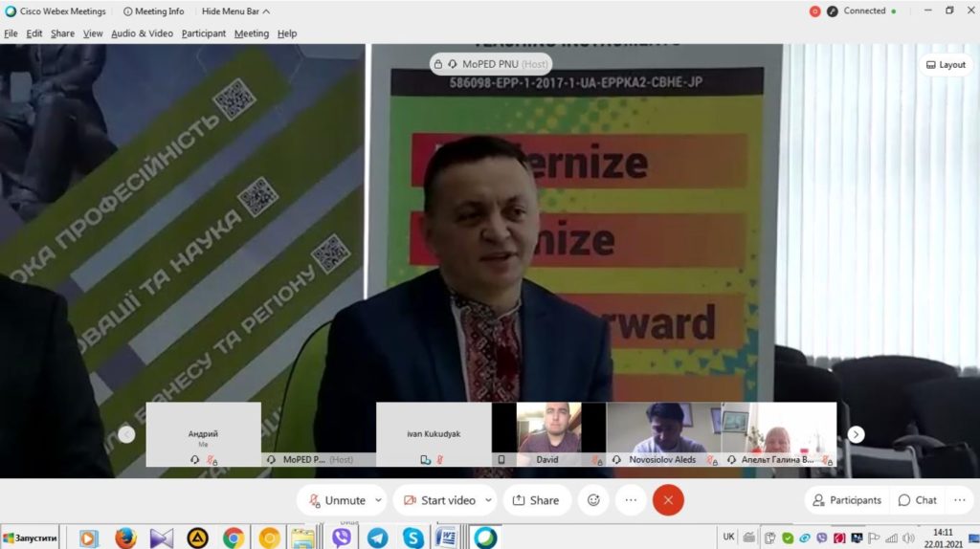
Task: Launch Firefox from the taskbar
Action: coord(125,538)
